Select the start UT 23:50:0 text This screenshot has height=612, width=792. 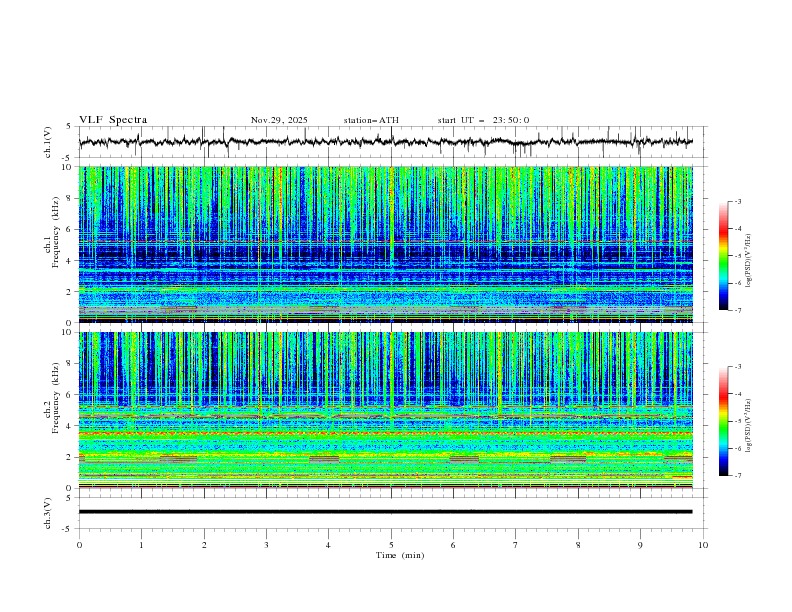coord(483,120)
